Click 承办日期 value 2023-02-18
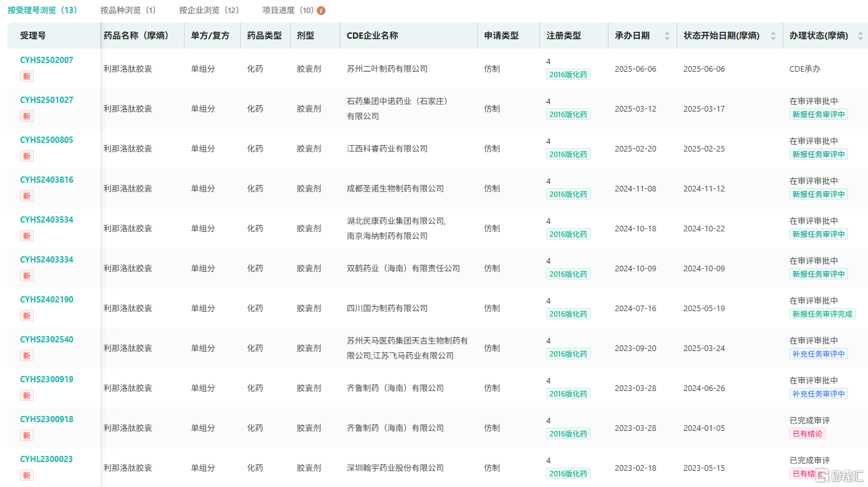The image size is (868, 487). (x=635, y=468)
